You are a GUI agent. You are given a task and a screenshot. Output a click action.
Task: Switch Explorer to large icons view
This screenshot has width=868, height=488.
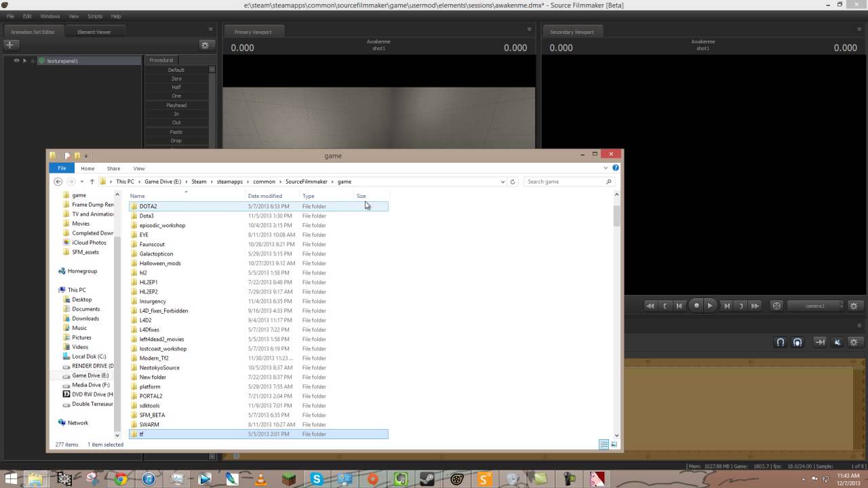pyautogui.click(x=614, y=445)
